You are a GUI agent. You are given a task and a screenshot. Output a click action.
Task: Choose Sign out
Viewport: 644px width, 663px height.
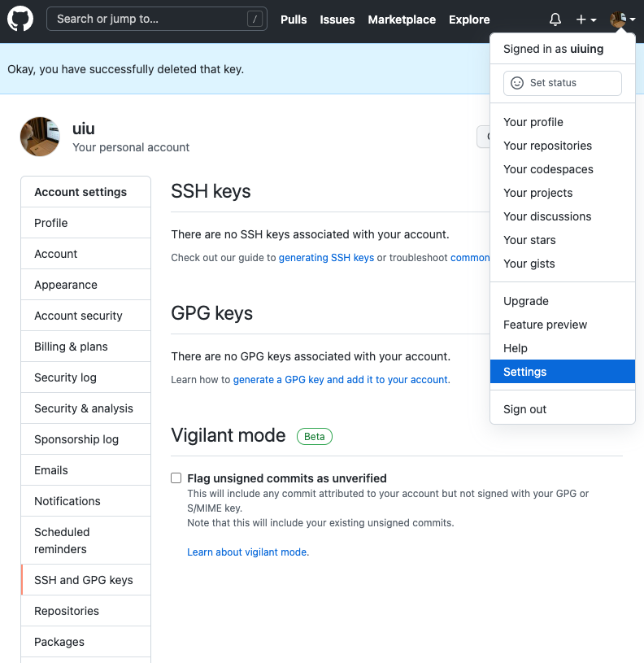[x=563, y=410]
